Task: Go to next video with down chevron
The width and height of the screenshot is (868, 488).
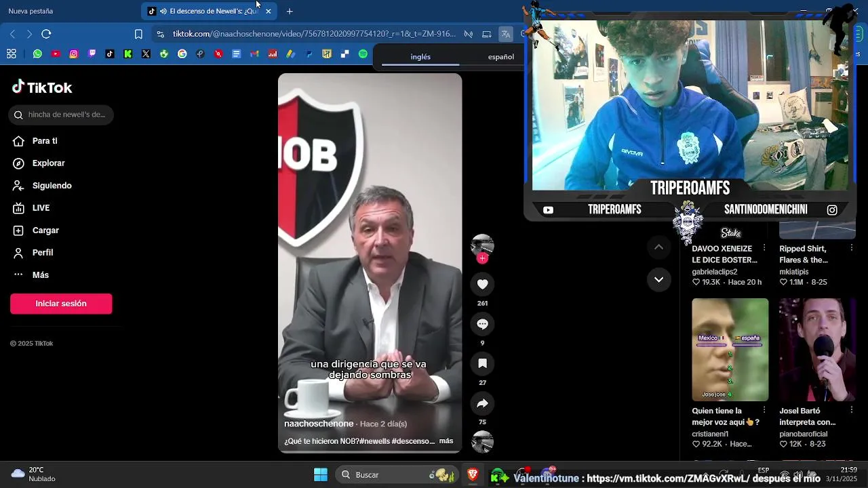Action: click(658, 279)
